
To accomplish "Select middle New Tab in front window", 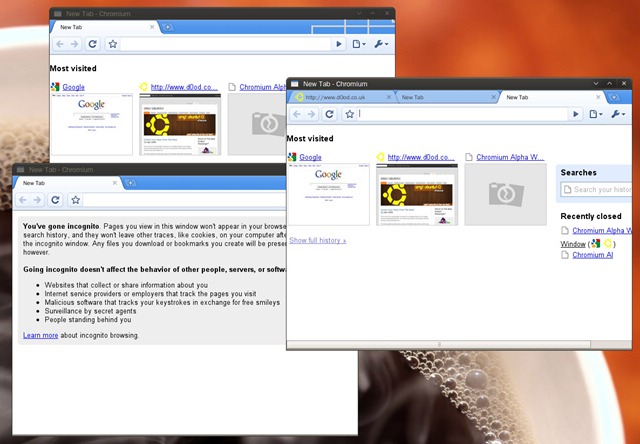I will [446, 97].
